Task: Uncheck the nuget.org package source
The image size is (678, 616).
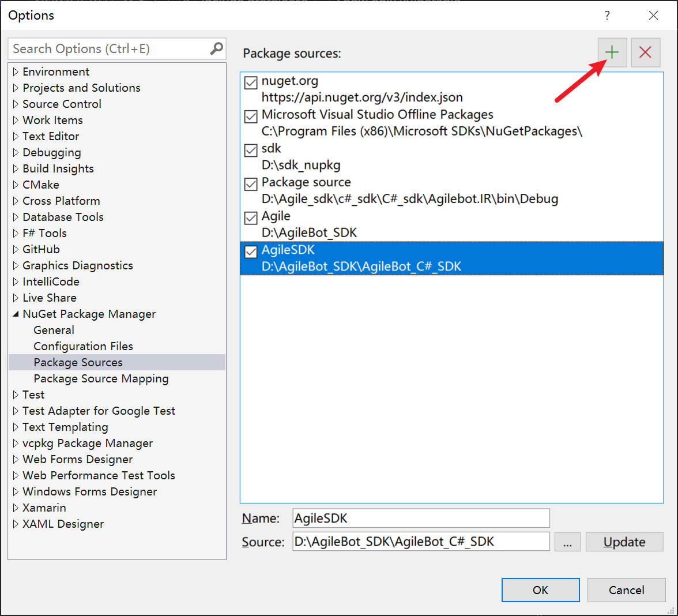Action: coord(251,83)
